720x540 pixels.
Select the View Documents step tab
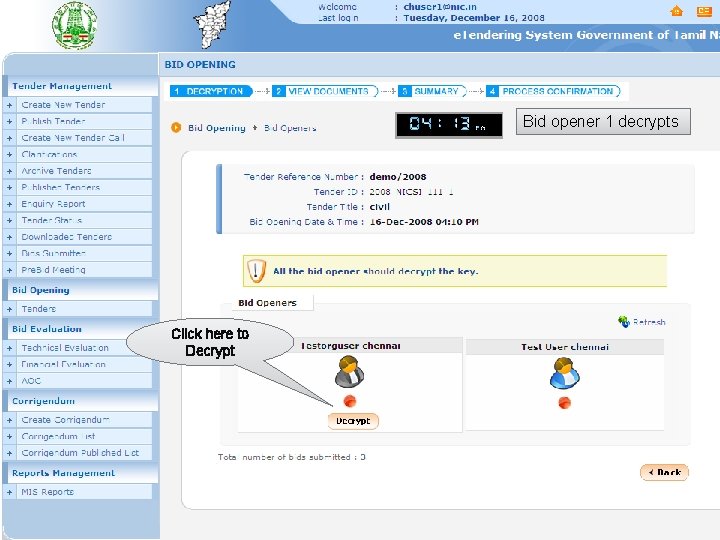pyautogui.click(x=325, y=91)
